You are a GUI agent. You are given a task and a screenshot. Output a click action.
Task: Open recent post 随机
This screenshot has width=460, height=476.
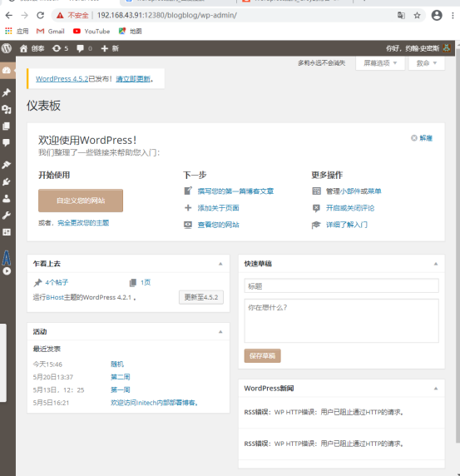tap(117, 364)
